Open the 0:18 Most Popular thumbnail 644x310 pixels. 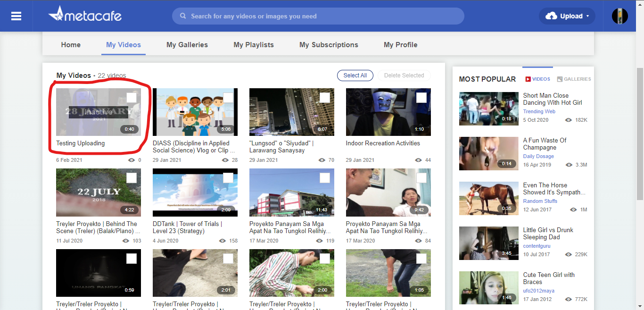click(x=489, y=109)
